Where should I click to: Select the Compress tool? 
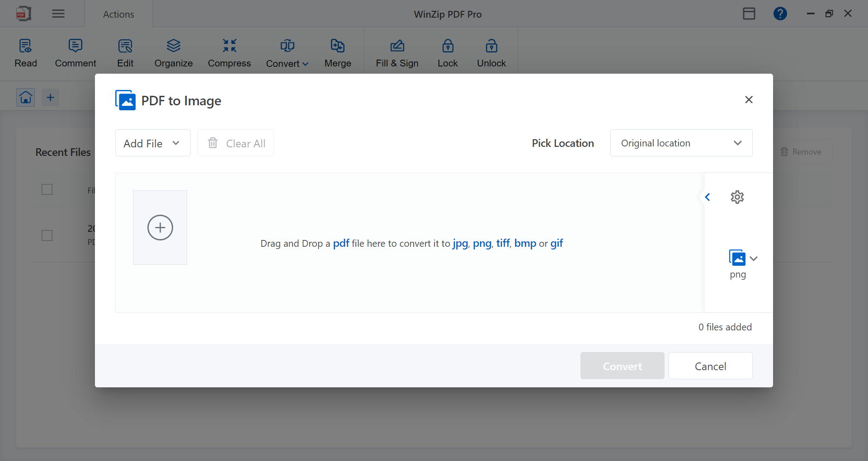[229, 52]
